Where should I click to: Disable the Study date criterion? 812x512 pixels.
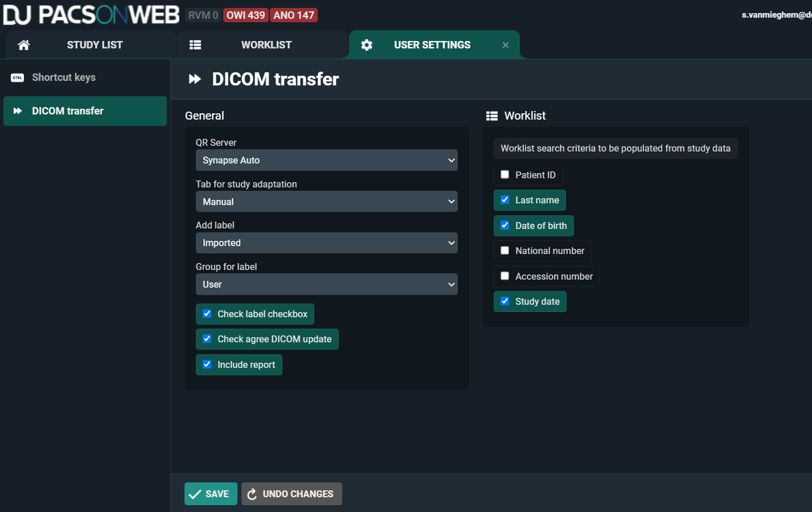(x=505, y=301)
